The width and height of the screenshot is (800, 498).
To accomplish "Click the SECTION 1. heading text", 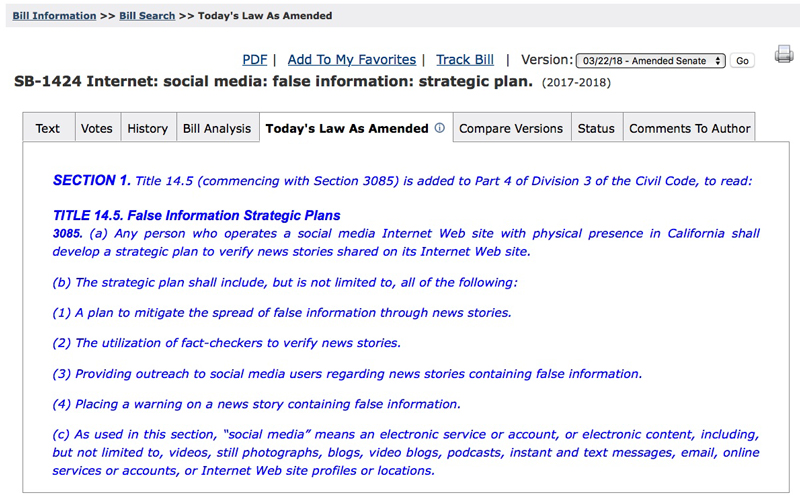I will tap(92, 181).
